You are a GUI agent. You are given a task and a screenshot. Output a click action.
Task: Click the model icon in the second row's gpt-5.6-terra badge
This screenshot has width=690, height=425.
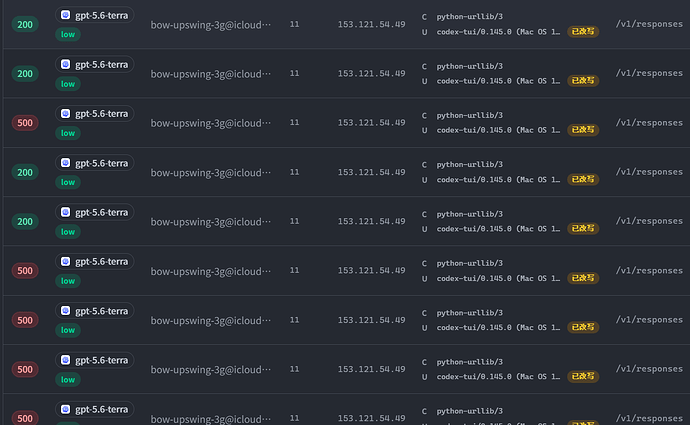click(x=66, y=64)
